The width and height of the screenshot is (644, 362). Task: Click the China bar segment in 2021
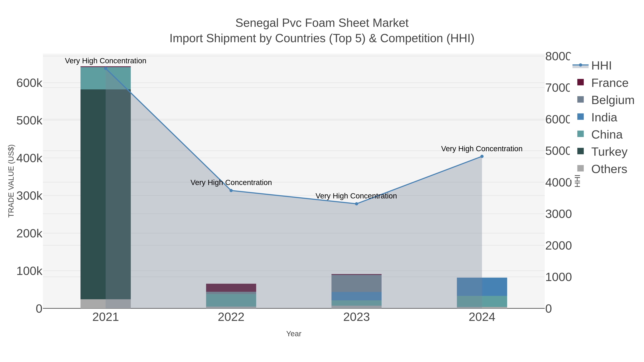tap(106, 78)
